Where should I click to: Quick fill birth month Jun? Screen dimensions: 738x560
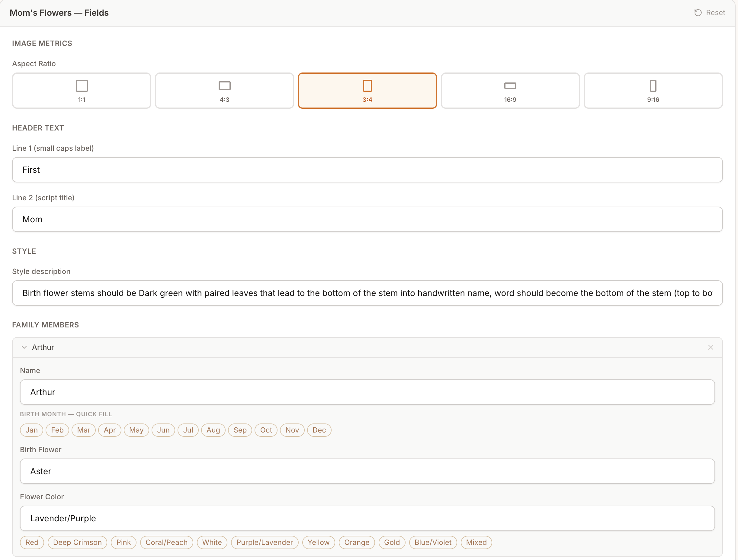[x=163, y=430]
